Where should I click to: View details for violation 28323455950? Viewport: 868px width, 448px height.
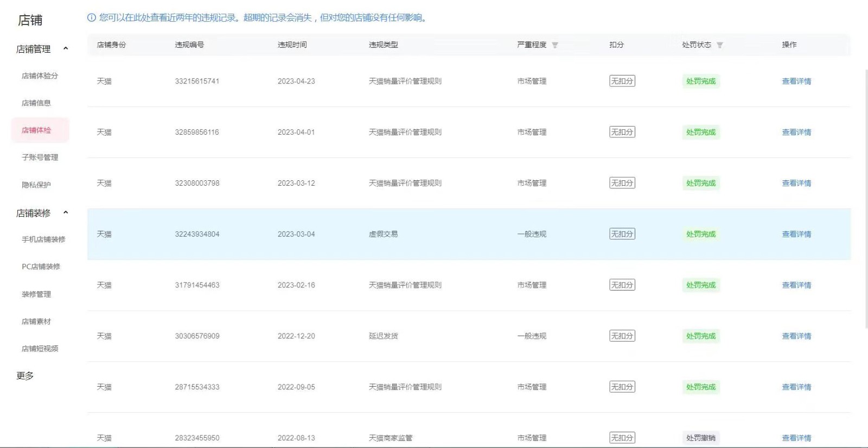tap(796, 438)
